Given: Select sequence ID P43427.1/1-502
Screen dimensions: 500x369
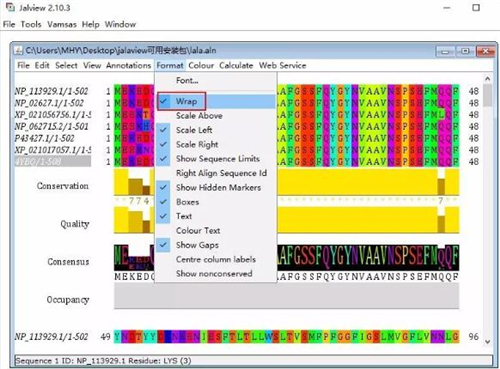Looking at the screenshot, I should 45,138.
